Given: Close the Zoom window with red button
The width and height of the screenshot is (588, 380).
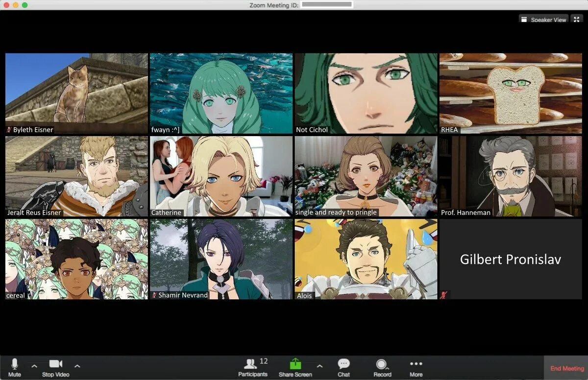Looking at the screenshot, I should pos(6,5).
